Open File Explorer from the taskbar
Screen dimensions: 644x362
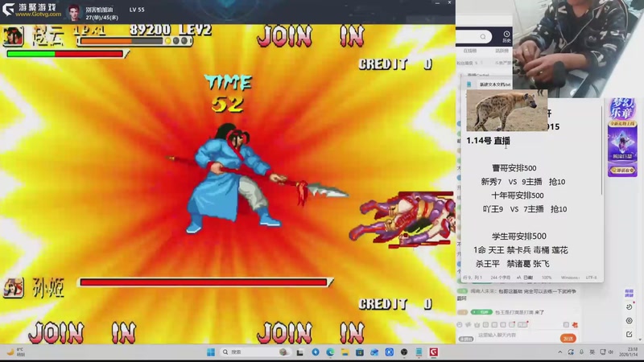click(345, 352)
